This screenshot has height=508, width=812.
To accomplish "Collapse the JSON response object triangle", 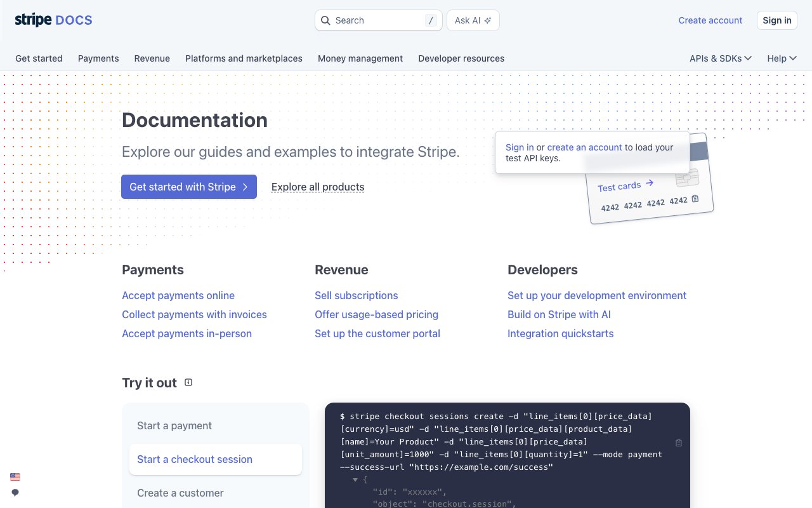I will [x=355, y=480].
